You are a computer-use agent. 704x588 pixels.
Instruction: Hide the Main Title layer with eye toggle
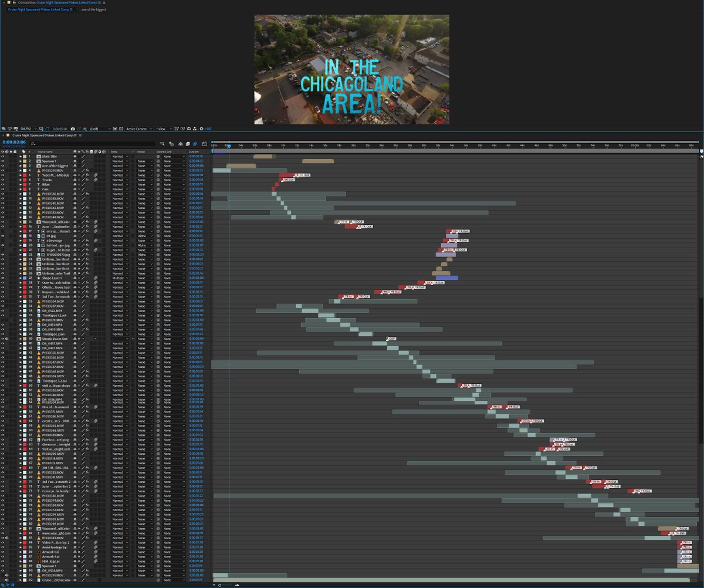[3, 156]
